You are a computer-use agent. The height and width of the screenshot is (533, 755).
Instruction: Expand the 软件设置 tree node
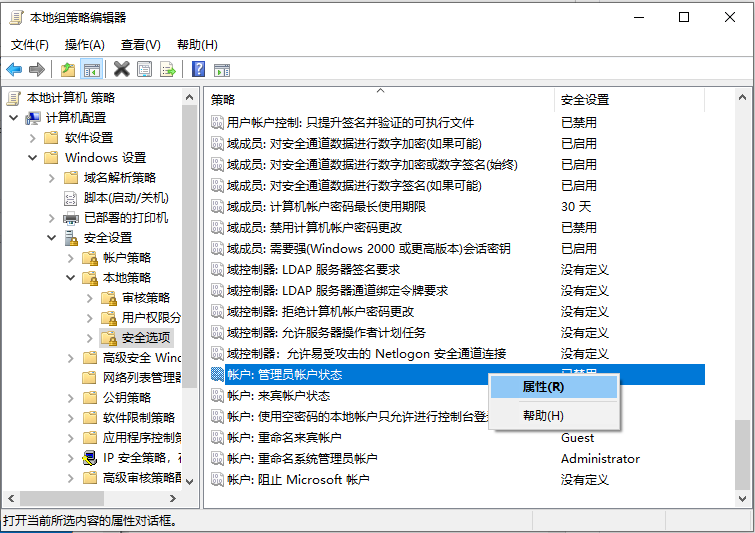coord(32,138)
